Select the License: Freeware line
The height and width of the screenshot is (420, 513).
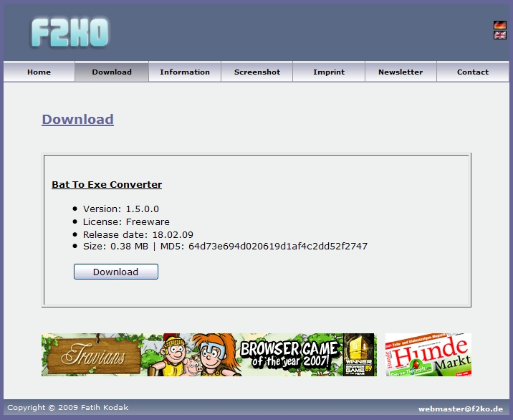pos(126,222)
